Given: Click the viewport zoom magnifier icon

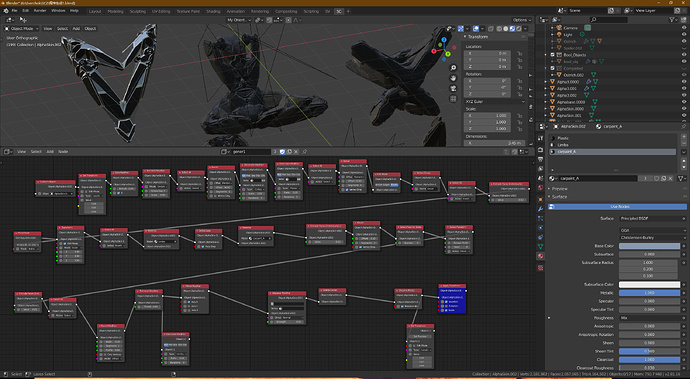Looking at the screenshot, I should point(453,68).
